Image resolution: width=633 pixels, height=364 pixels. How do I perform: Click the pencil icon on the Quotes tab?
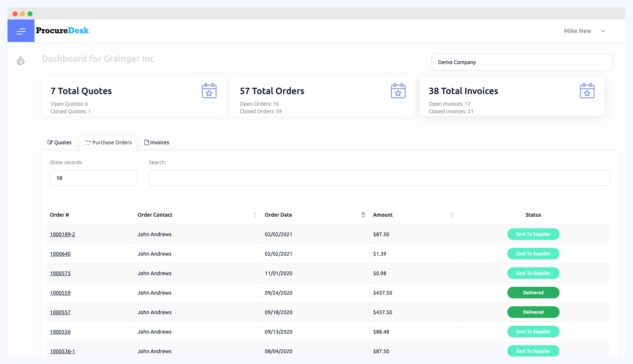pos(50,142)
